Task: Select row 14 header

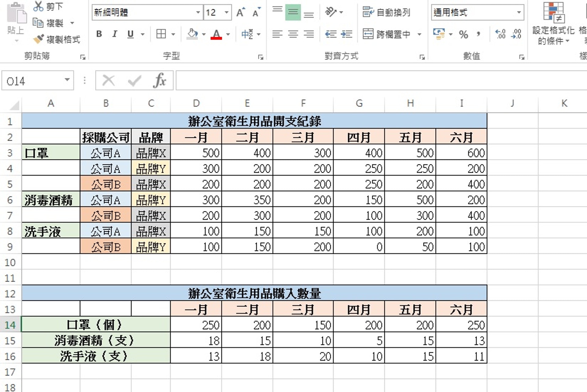Action: (10, 325)
